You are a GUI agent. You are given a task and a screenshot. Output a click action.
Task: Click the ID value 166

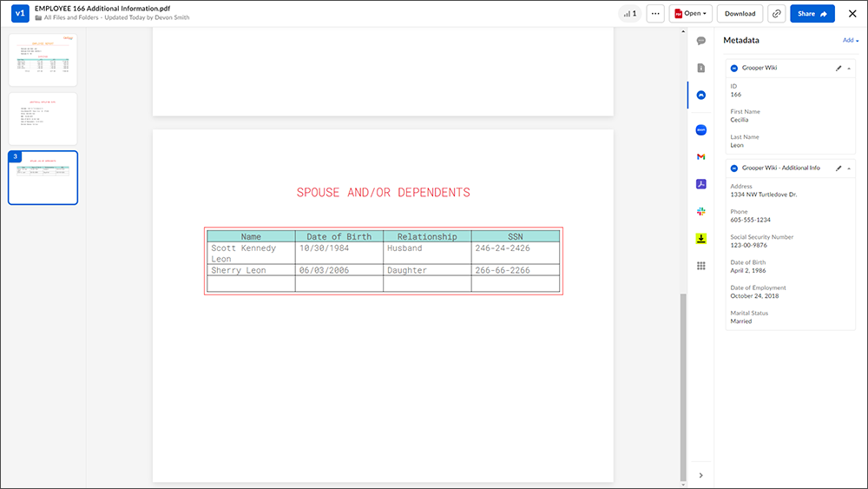point(735,95)
